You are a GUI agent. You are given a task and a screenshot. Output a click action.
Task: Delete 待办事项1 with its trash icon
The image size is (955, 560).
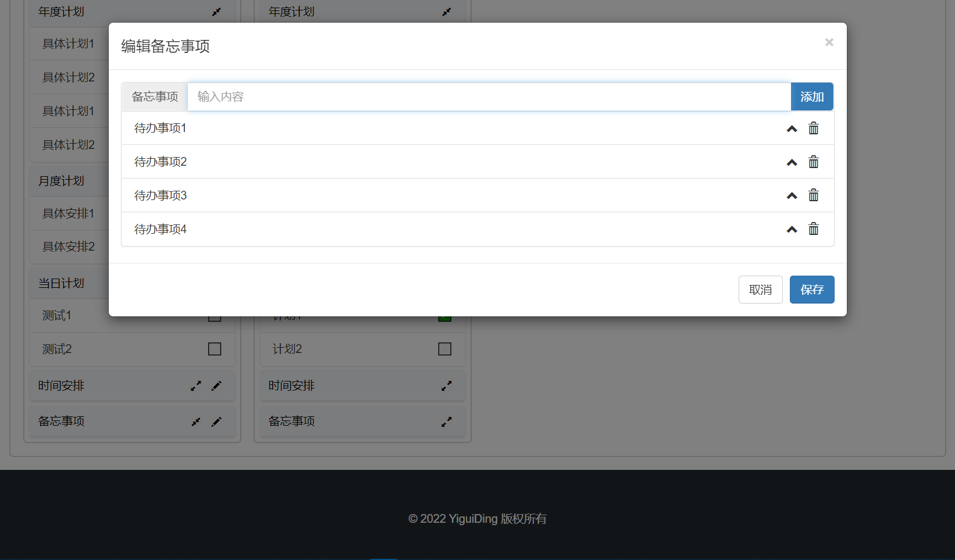click(813, 129)
